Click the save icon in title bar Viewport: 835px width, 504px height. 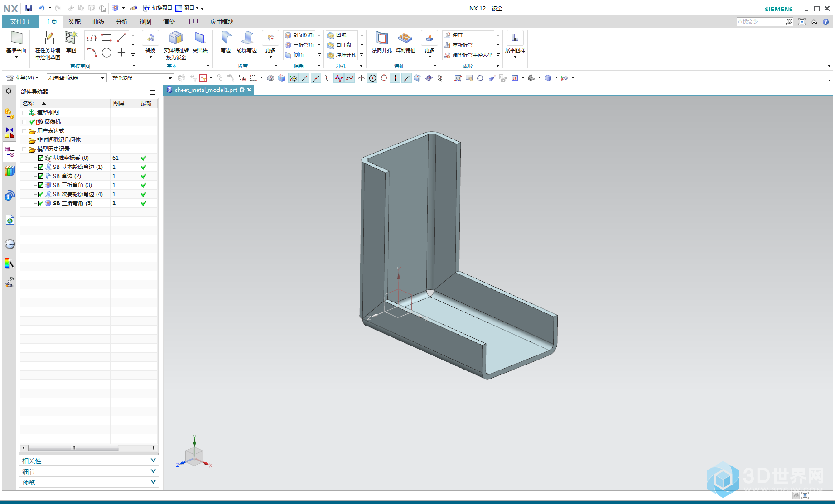[29, 8]
